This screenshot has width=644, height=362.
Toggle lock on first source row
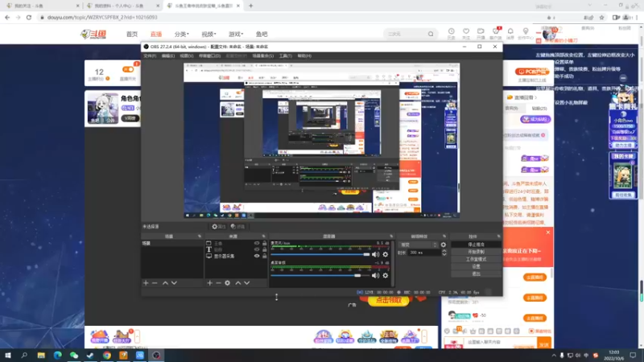click(x=265, y=244)
